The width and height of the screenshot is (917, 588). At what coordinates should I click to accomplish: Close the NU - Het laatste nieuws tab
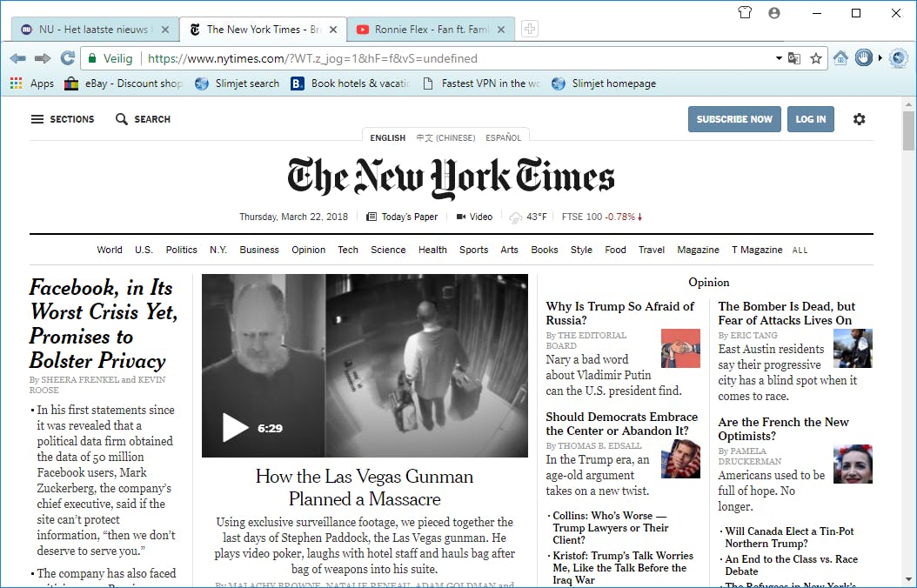(x=165, y=30)
